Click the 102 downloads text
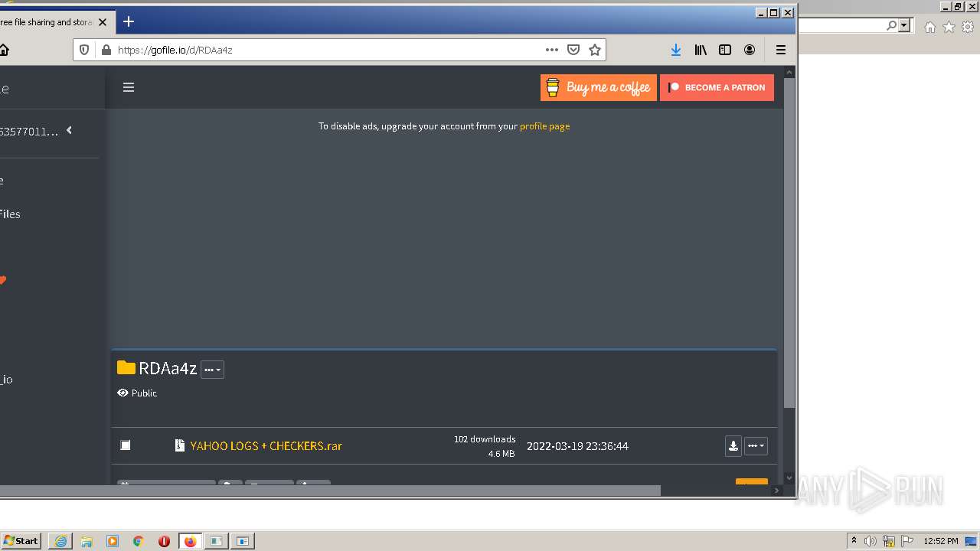Viewport: 980px width, 551px height. click(x=485, y=439)
